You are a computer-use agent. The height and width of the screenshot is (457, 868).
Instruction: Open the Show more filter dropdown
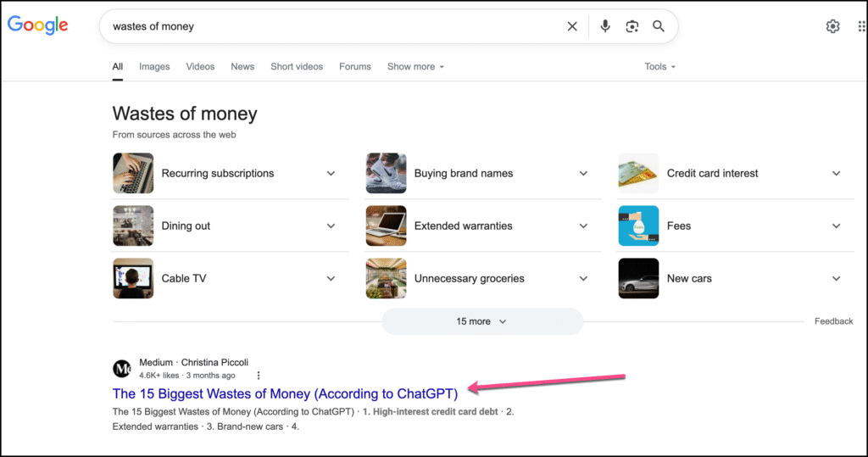[415, 67]
